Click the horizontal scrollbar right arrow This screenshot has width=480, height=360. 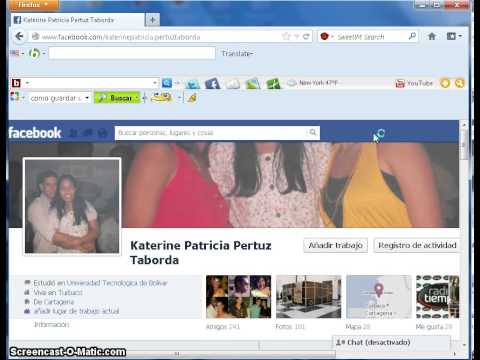(455, 354)
